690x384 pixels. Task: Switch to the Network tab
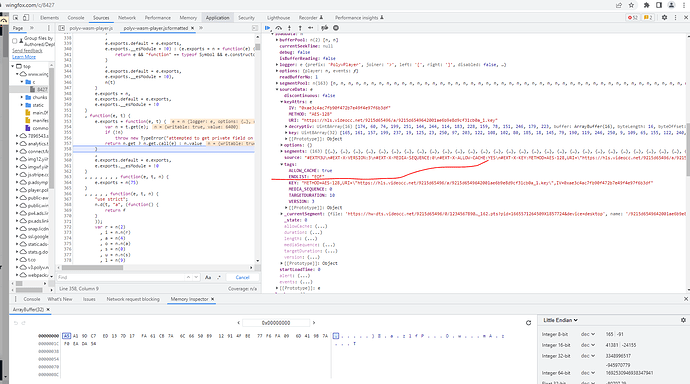[127, 18]
